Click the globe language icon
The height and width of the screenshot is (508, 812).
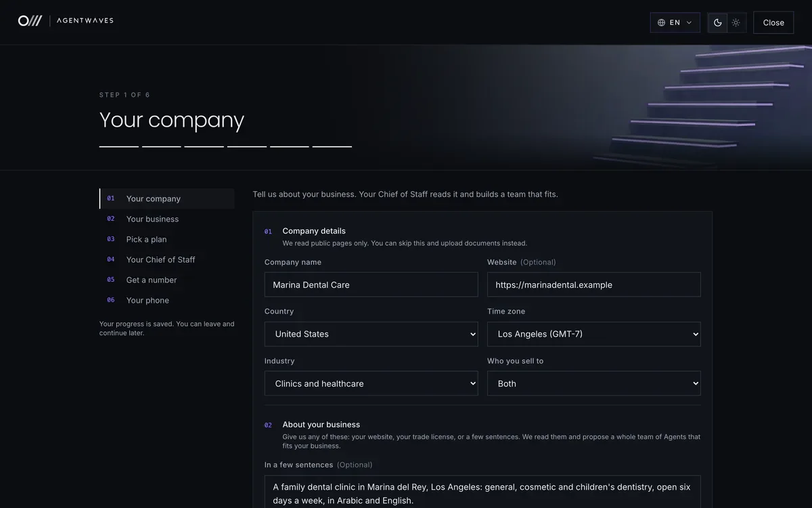(662, 22)
